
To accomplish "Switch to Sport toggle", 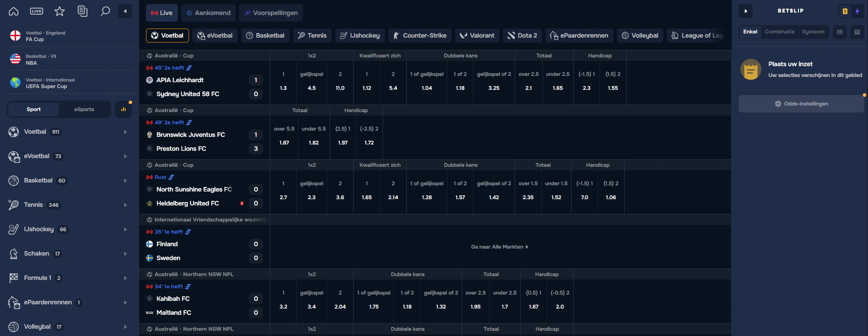I will [x=33, y=109].
